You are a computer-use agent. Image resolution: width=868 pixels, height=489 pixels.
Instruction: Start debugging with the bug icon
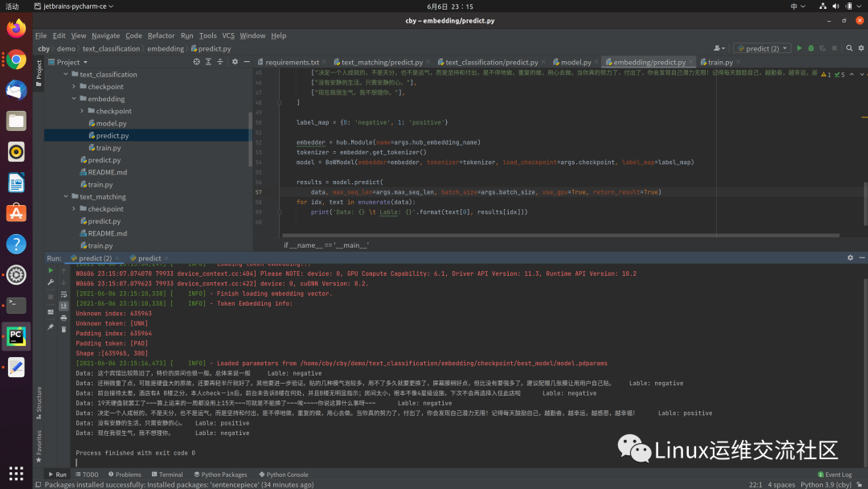point(811,48)
